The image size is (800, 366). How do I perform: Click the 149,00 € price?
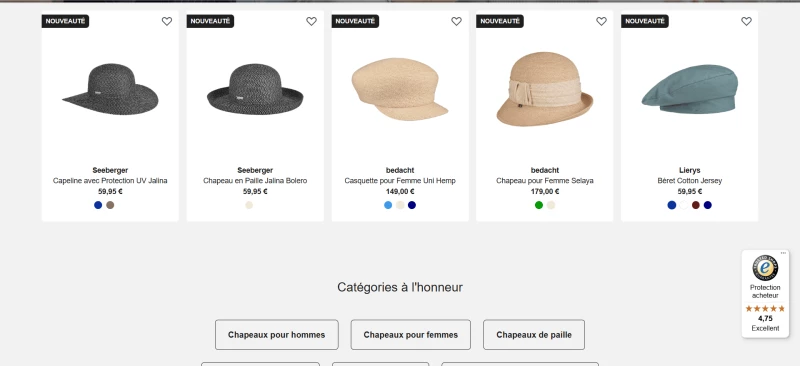(x=400, y=191)
